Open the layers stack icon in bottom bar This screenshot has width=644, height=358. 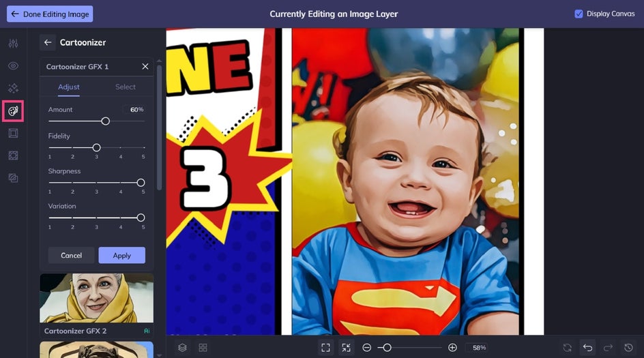point(182,348)
